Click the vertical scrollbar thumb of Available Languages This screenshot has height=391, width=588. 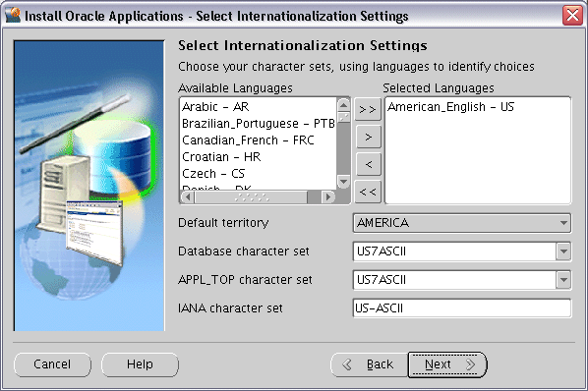(x=343, y=117)
